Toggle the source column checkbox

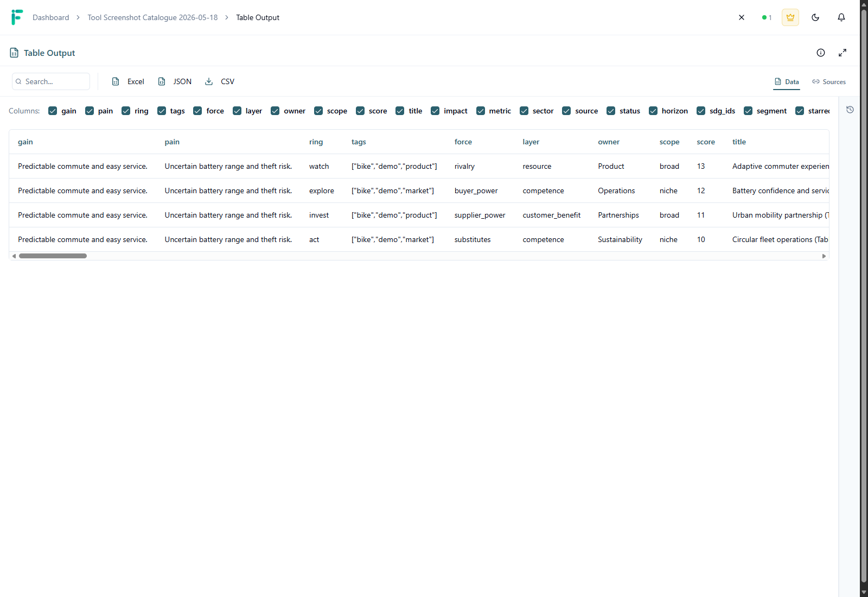(x=566, y=111)
